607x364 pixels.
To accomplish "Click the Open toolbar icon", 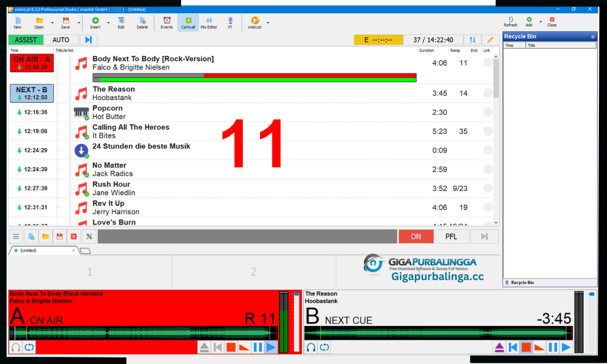I will pyautogui.click(x=39, y=23).
